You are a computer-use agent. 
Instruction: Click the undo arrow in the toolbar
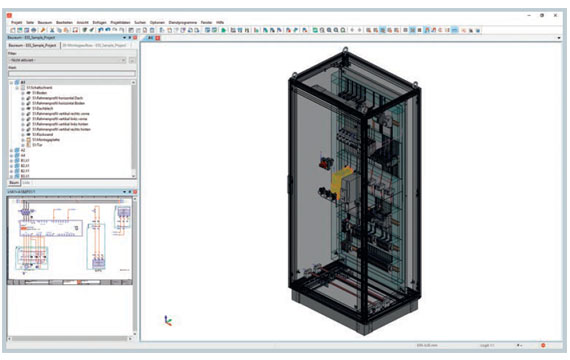(101, 30)
